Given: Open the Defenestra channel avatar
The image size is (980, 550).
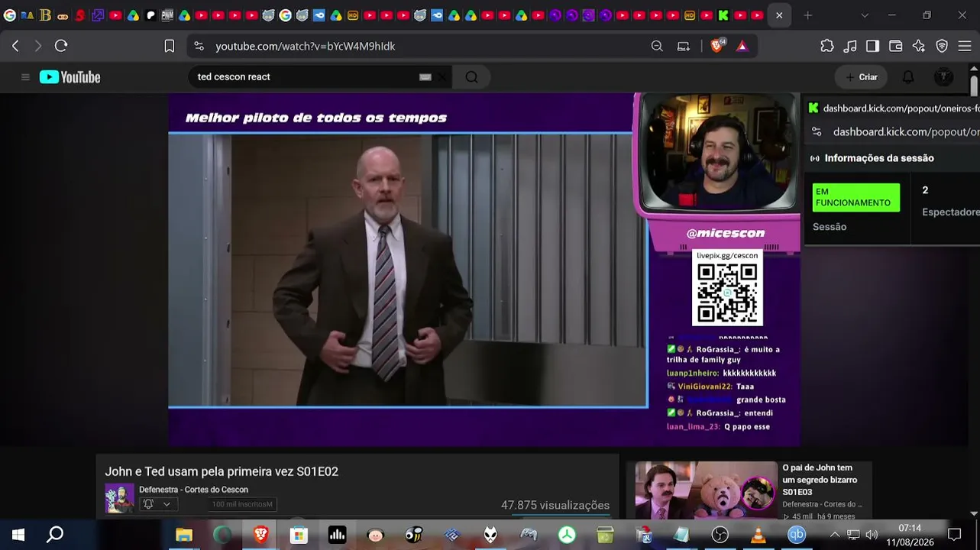Looking at the screenshot, I should tap(119, 499).
